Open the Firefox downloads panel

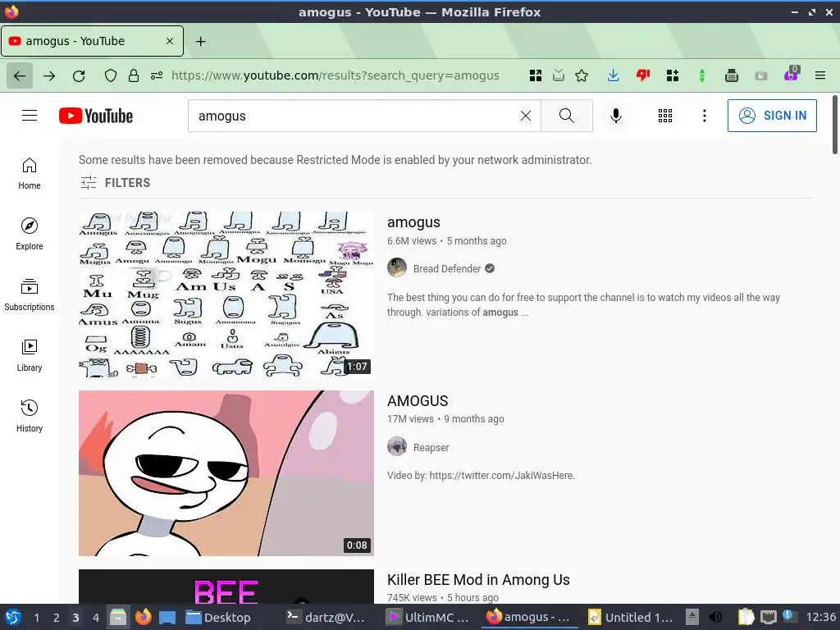(614, 75)
